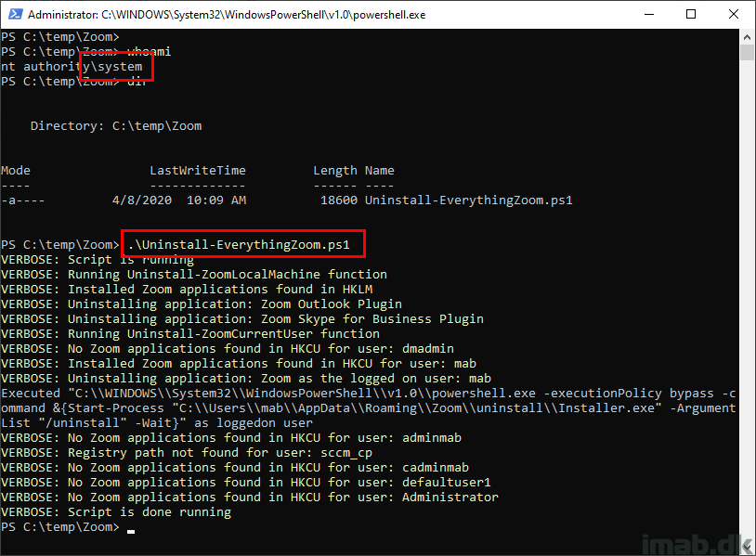Click the time "10:09 AM"
Image resolution: width=756 pixels, height=556 pixels.
coord(216,200)
